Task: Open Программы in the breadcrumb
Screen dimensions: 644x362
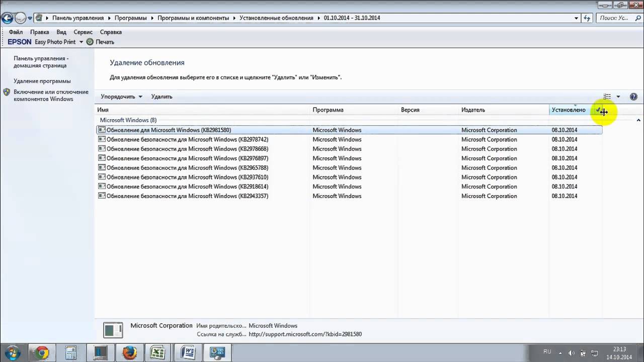Action: click(130, 18)
